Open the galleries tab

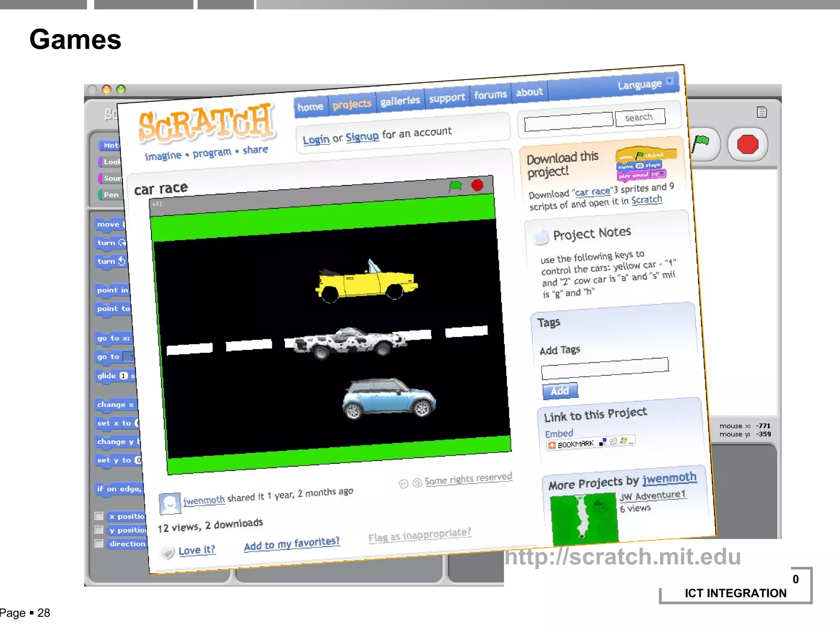(x=400, y=100)
